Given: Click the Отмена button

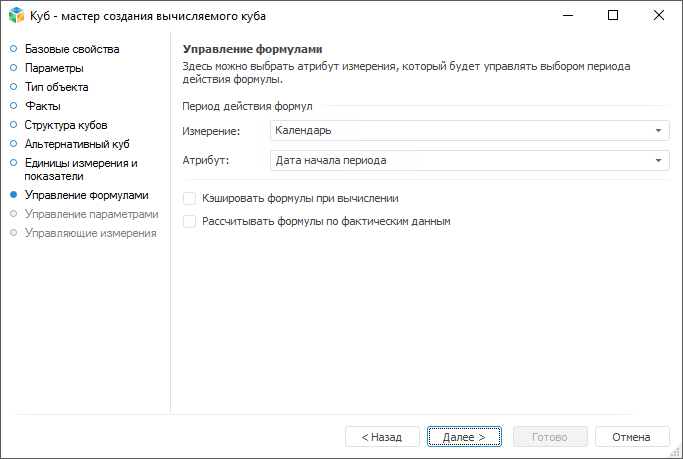Looking at the screenshot, I should [631, 437].
